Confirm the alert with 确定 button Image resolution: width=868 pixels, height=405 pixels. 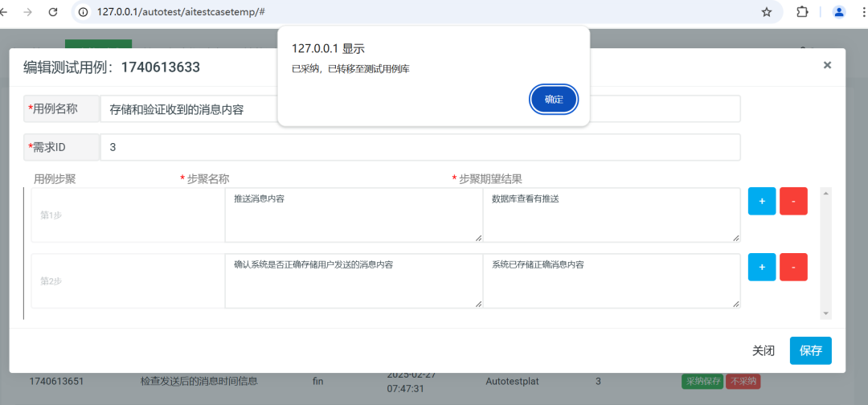[x=554, y=100]
